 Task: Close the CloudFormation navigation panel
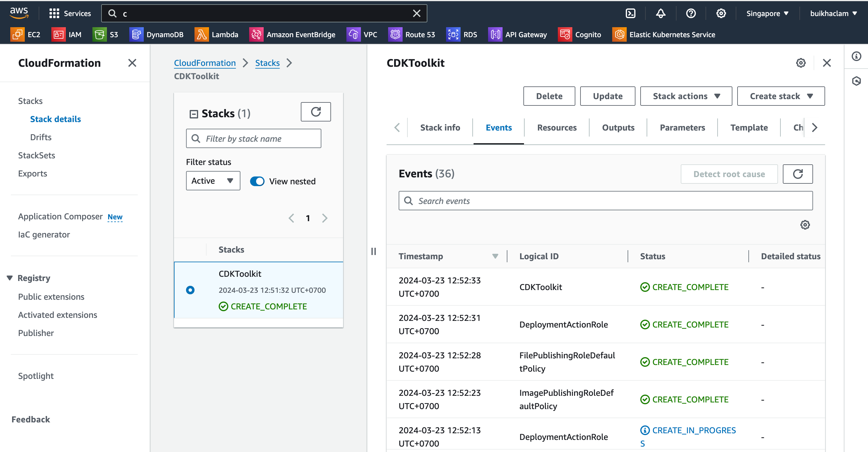tap(132, 63)
